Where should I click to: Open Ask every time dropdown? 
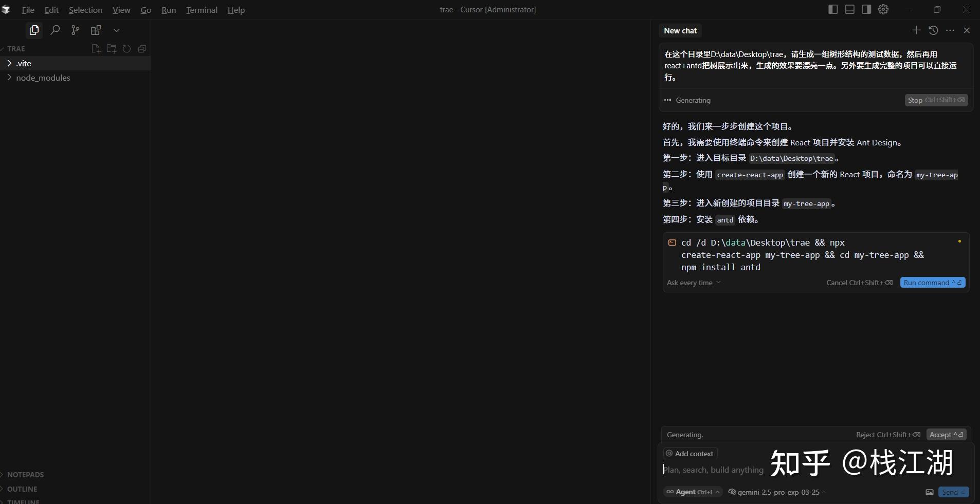694,283
